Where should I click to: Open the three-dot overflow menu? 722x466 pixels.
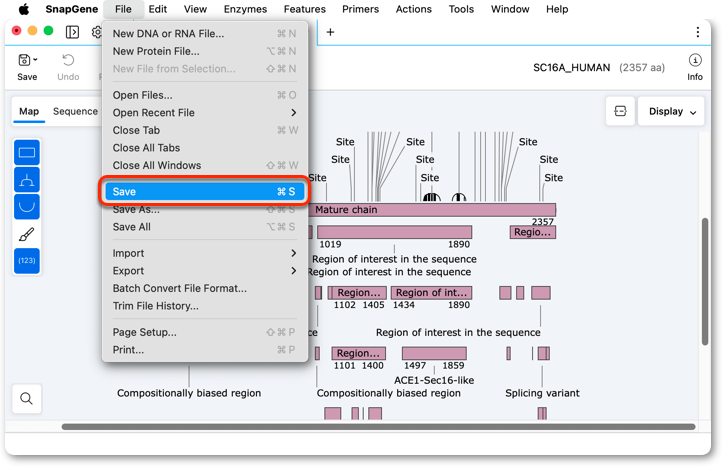pyautogui.click(x=698, y=32)
